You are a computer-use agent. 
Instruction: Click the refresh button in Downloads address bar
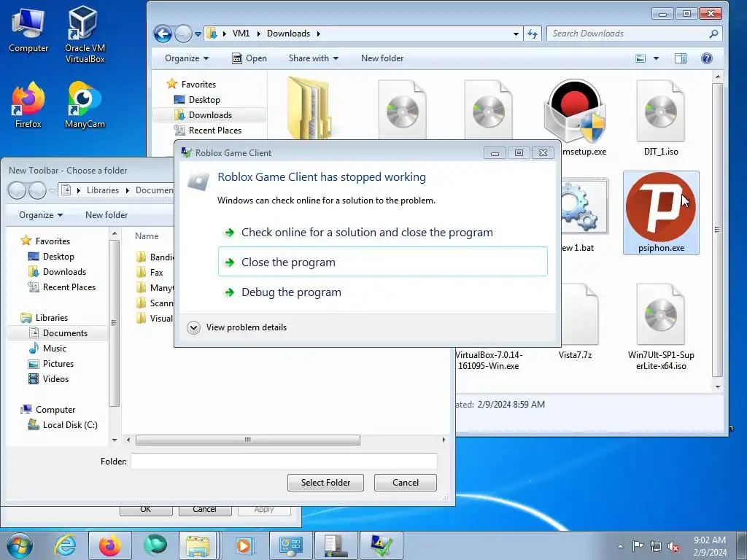tap(532, 34)
